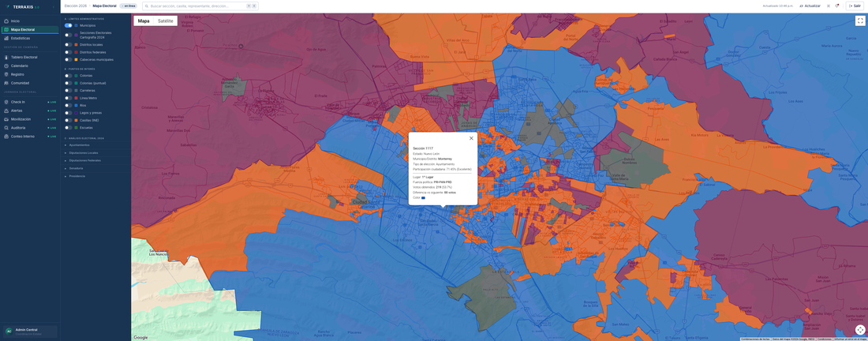868x341 pixels.
Task: Switch to the Mapa view tab
Action: pos(144,21)
